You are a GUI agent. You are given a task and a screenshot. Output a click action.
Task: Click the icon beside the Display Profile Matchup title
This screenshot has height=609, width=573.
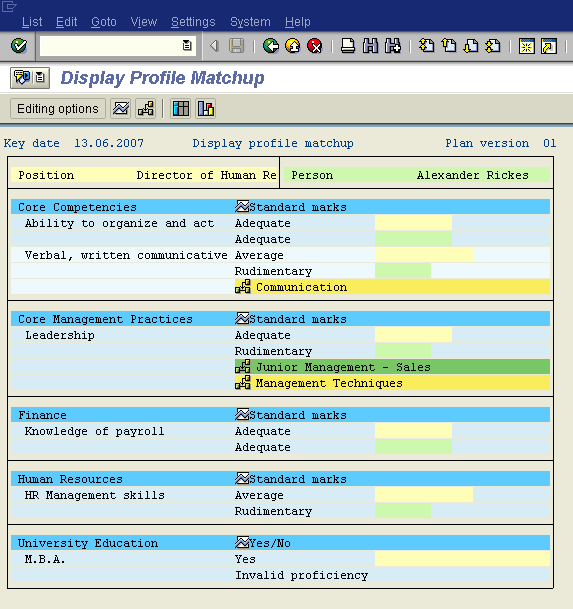coord(30,78)
